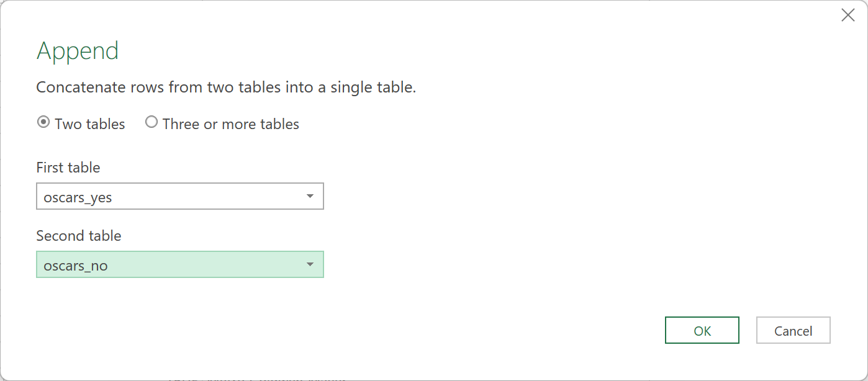The image size is (868, 381).
Task: Click the Two tables radio circle
Action: (x=43, y=123)
